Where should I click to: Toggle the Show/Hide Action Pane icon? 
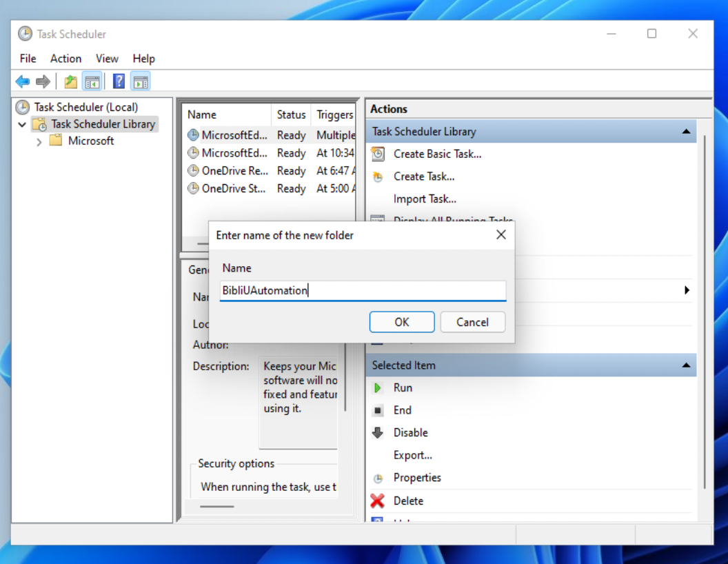[x=141, y=82]
